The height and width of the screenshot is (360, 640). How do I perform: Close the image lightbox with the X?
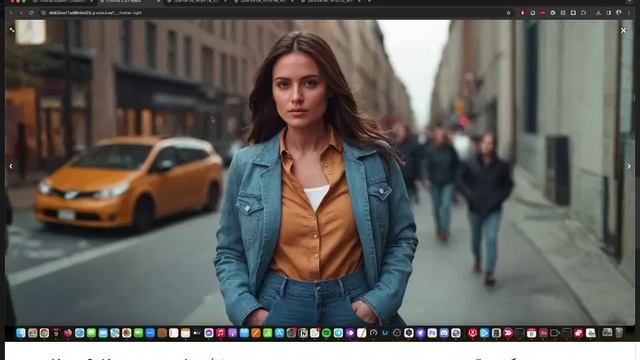tap(623, 30)
